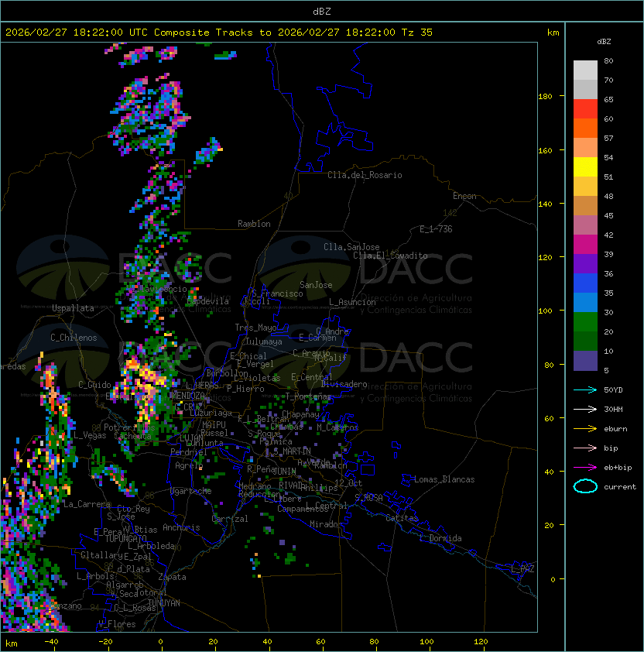Screen dimensions: 644x652
Task: Pick the royal blue band in dBZ legend
Action: 585,283
